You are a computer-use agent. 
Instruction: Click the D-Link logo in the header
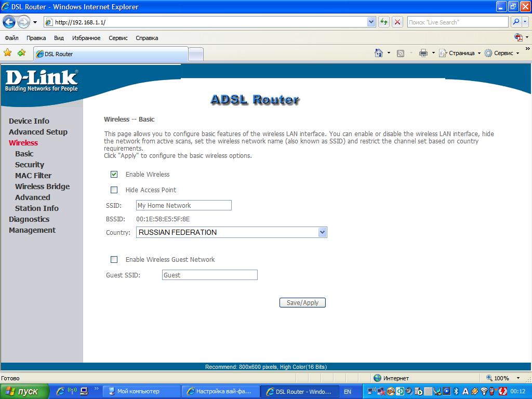pos(42,81)
